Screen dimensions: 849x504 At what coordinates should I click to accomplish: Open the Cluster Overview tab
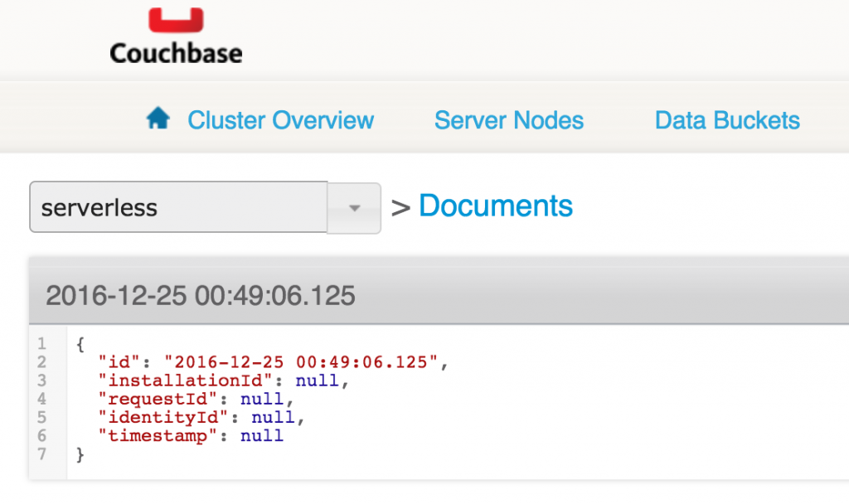pyautogui.click(x=280, y=120)
